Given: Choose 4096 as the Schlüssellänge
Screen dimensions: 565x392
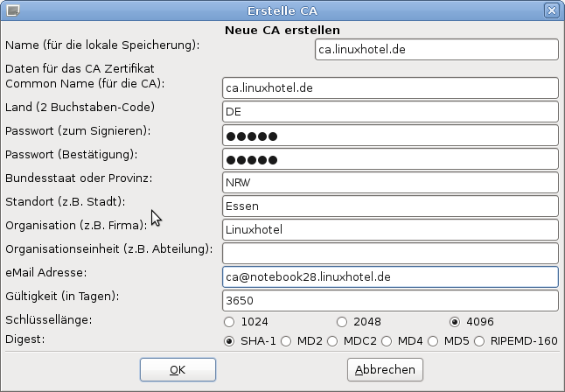Looking at the screenshot, I should [x=454, y=321].
